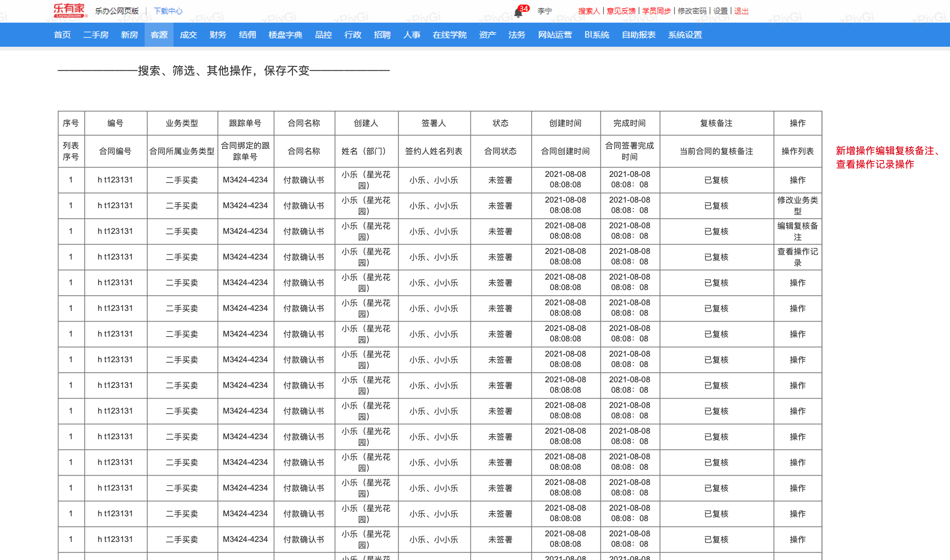950x560 pixels.
Task: Click 合同所属业务类型 description cell
Action: 182,151
